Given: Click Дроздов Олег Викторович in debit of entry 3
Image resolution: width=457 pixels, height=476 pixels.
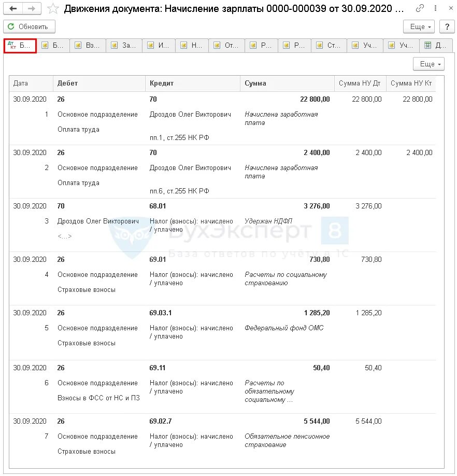Looking at the screenshot, I should (x=98, y=221).
